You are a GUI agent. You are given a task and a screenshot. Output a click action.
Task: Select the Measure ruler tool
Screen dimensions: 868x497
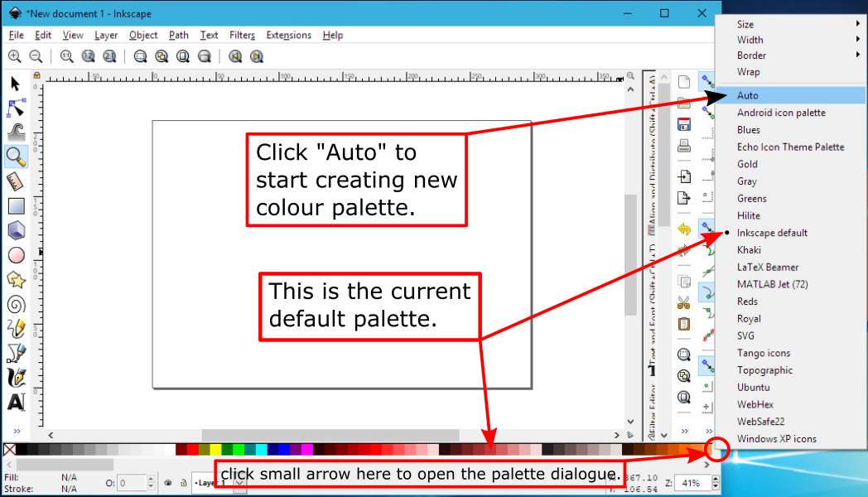pos(16,181)
